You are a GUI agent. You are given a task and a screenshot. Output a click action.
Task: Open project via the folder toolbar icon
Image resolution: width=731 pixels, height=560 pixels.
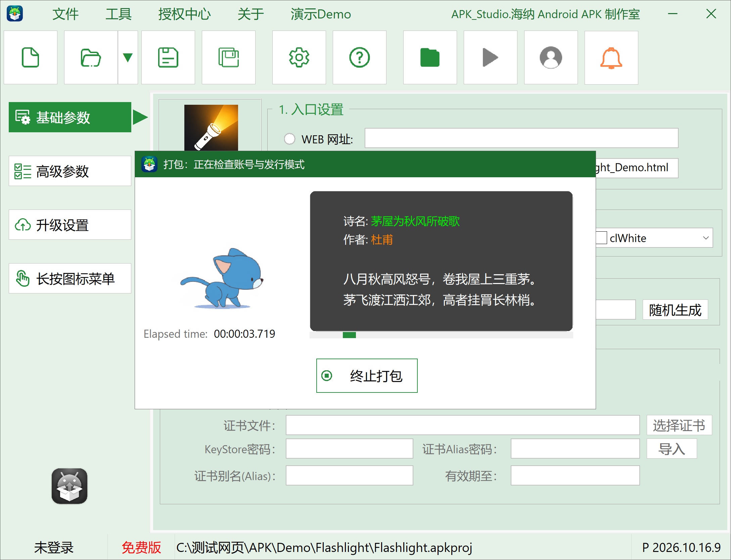tap(91, 57)
